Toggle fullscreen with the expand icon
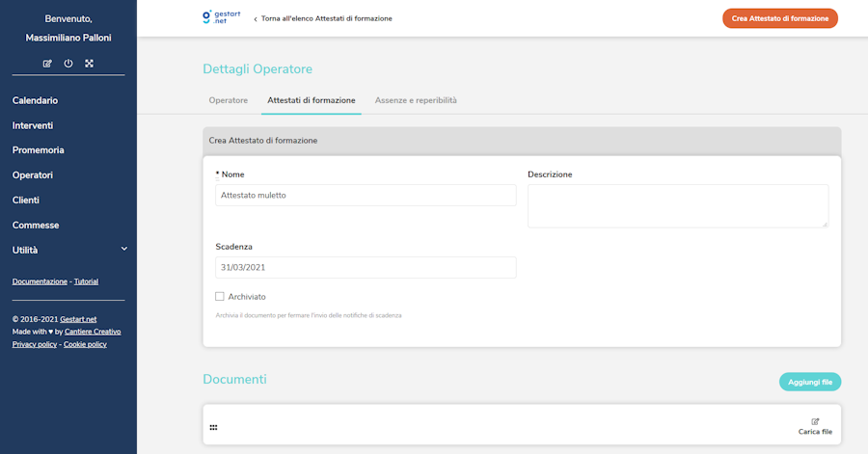Viewport: 868px width, 454px height. click(x=89, y=64)
